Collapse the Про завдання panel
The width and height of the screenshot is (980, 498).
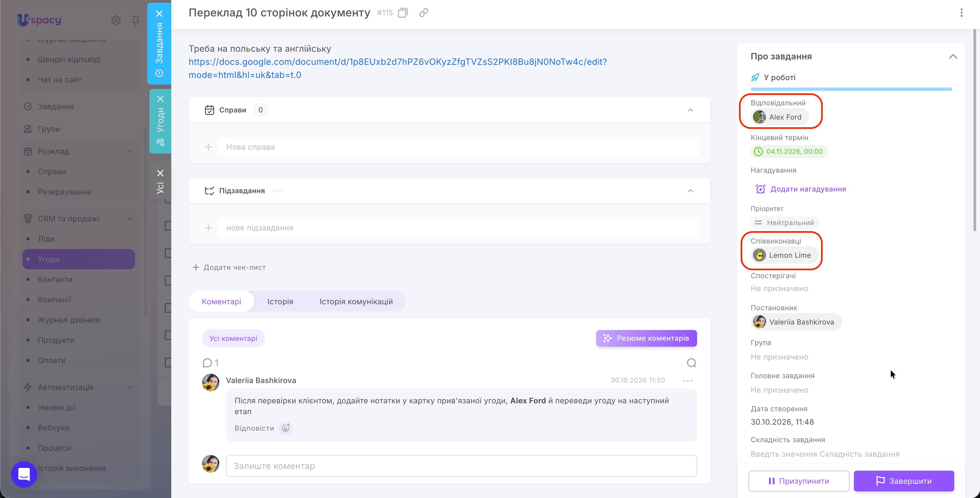click(x=953, y=57)
